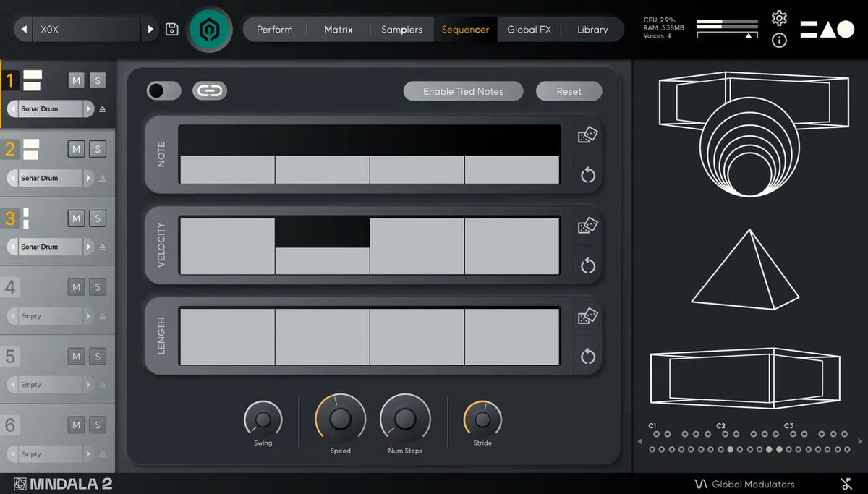Image resolution: width=868 pixels, height=494 pixels.
Task: Click the teal hexagon logo button
Action: coord(210,30)
